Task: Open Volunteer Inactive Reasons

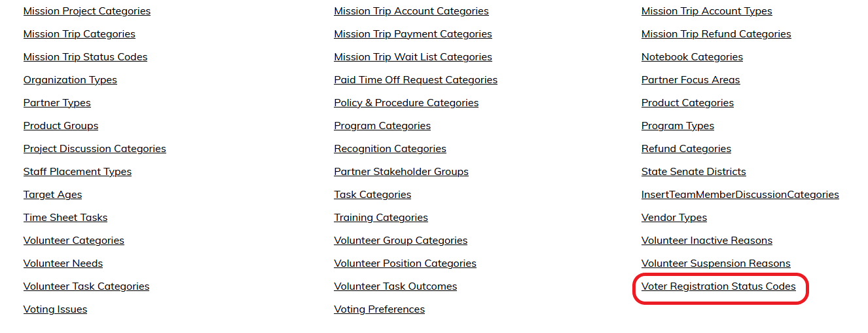Action: [x=707, y=241]
